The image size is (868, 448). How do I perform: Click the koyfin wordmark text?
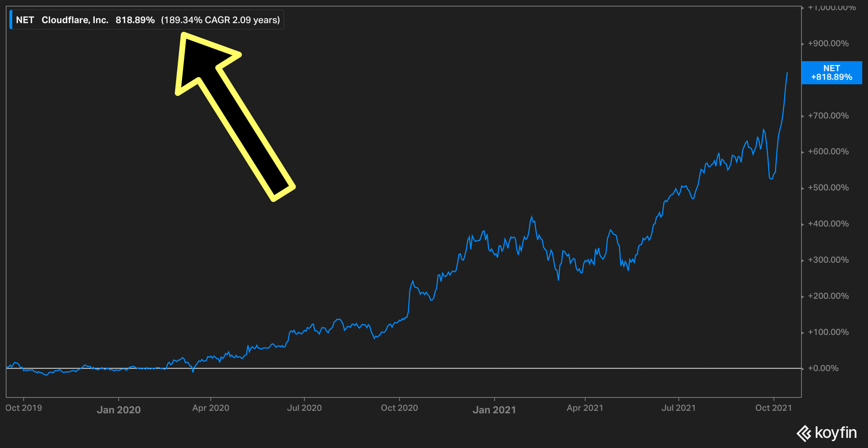click(836, 432)
